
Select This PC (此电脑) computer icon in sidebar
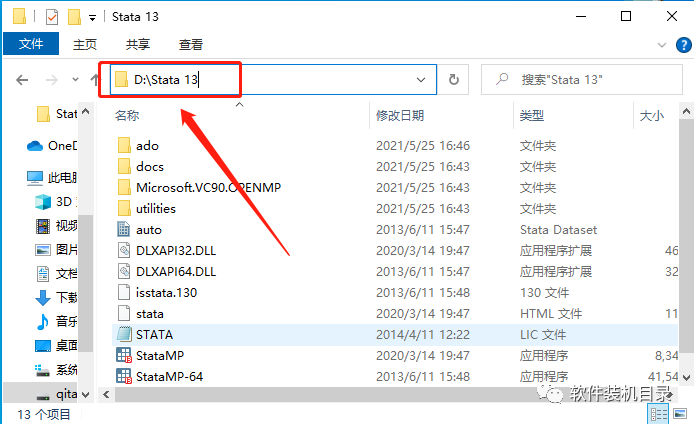35,177
